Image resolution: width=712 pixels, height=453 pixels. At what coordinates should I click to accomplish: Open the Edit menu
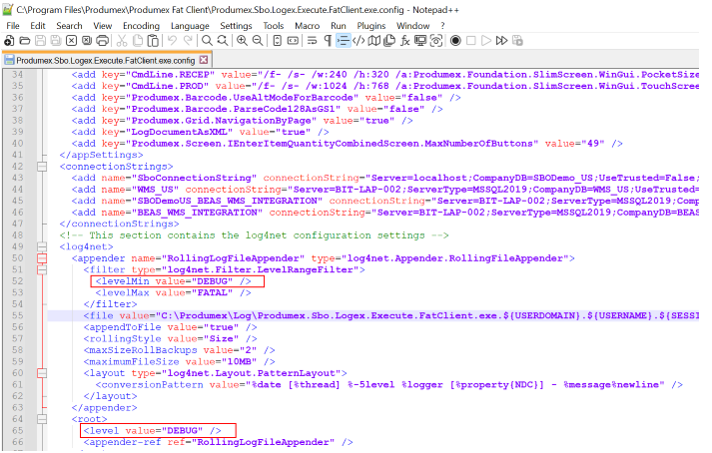(38, 26)
